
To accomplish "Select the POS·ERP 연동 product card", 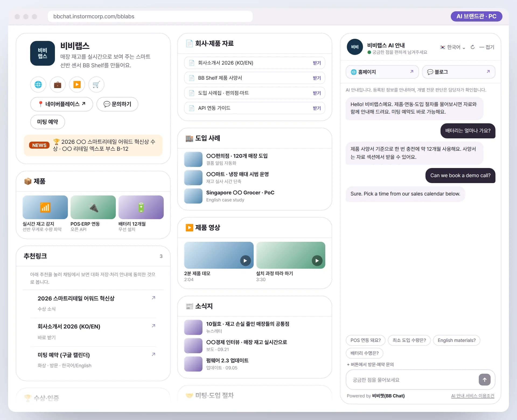I will click(93, 213).
